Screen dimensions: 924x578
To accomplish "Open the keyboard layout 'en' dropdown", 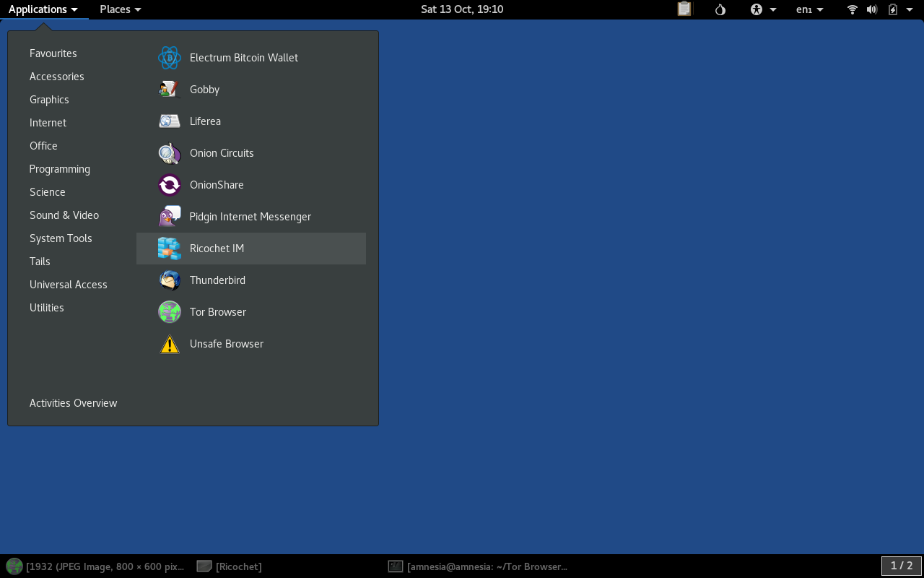I will [809, 9].
